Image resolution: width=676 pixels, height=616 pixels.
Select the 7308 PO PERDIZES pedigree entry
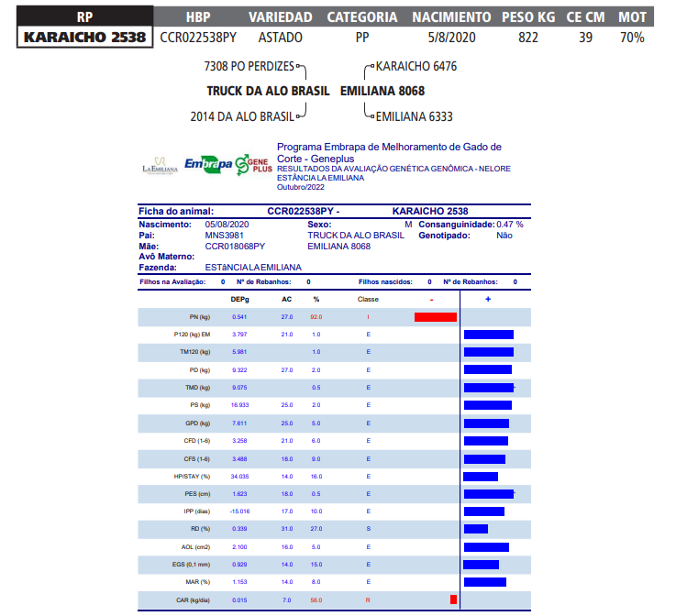(249, 67)
